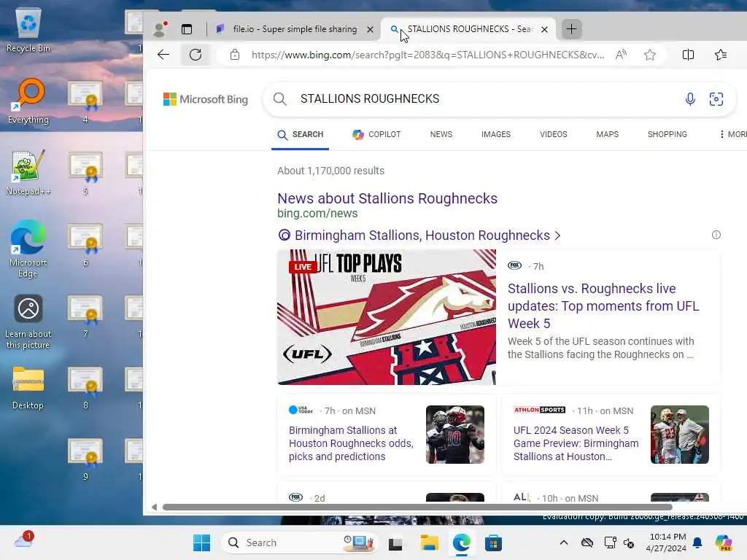Launch Notepad++ desktop shortcut
The height and width of the screenshot is (560, 747).
pos(28,172)
